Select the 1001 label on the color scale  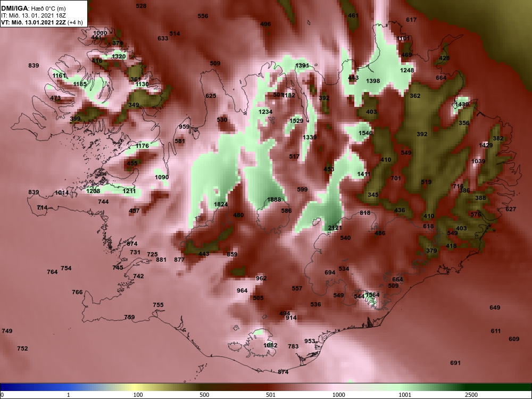click(405, 395)
